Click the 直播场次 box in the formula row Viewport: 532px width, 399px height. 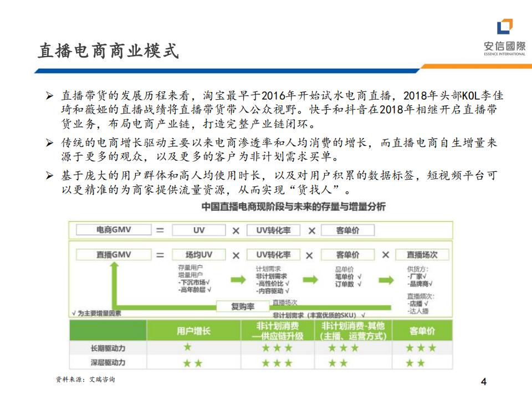(x=422, y=254)
